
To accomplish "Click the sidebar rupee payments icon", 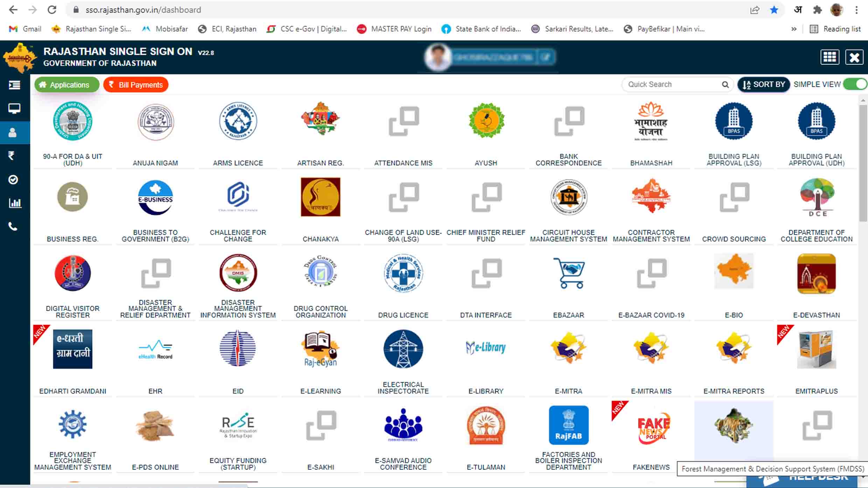I will pyautogui.click(x=11, y=156).
